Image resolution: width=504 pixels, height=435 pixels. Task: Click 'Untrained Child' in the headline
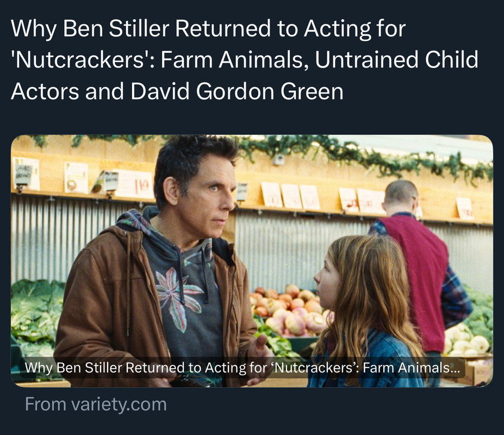(x=397, y=60)
